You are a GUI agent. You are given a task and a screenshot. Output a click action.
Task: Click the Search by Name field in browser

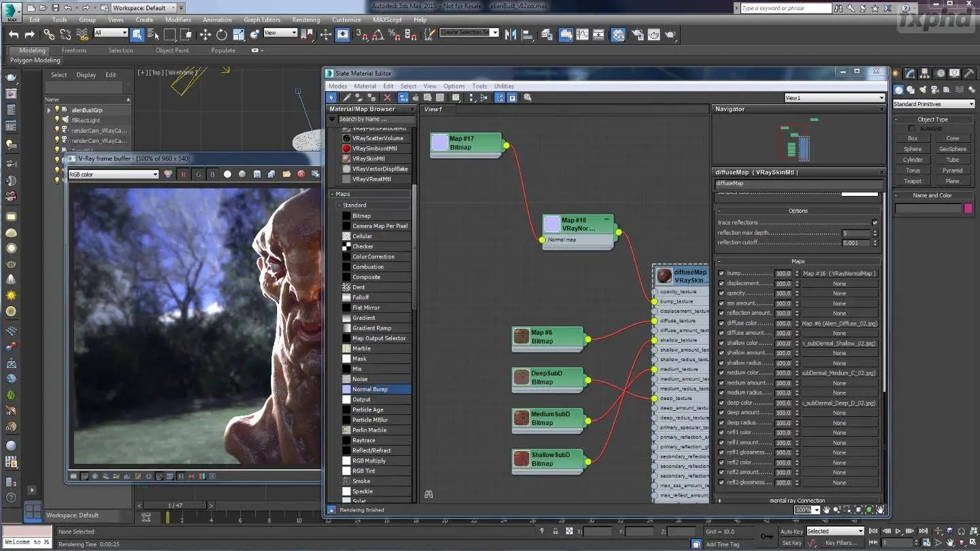pyautogui.click(x=376, y=119)
